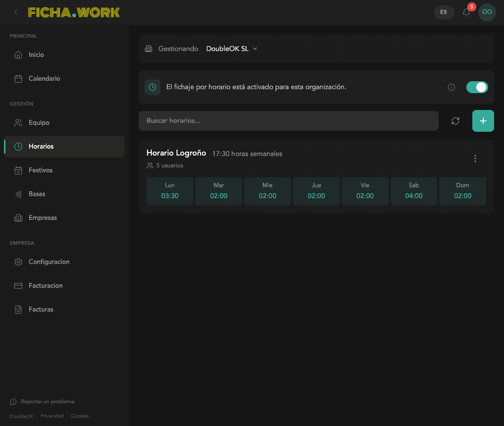
Task: Click the info icon beside the schedule toggle
Action: pyautogui.click(x=451, y=87)
